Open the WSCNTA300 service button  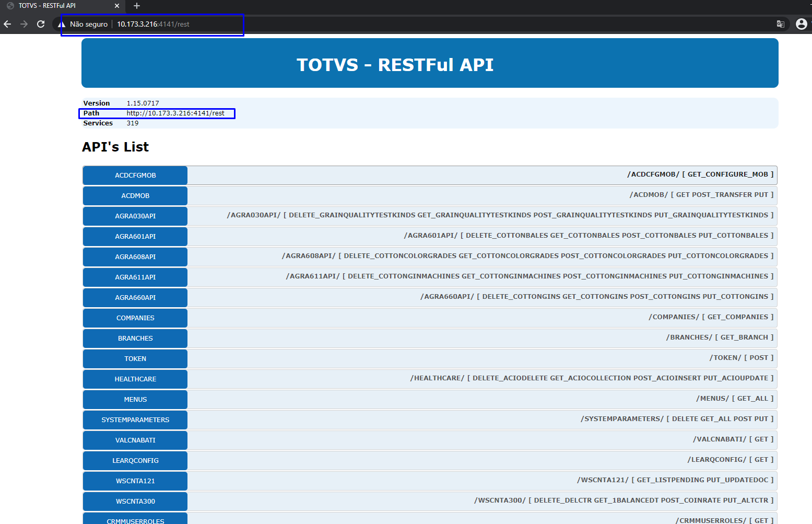(x=135, y=502)
